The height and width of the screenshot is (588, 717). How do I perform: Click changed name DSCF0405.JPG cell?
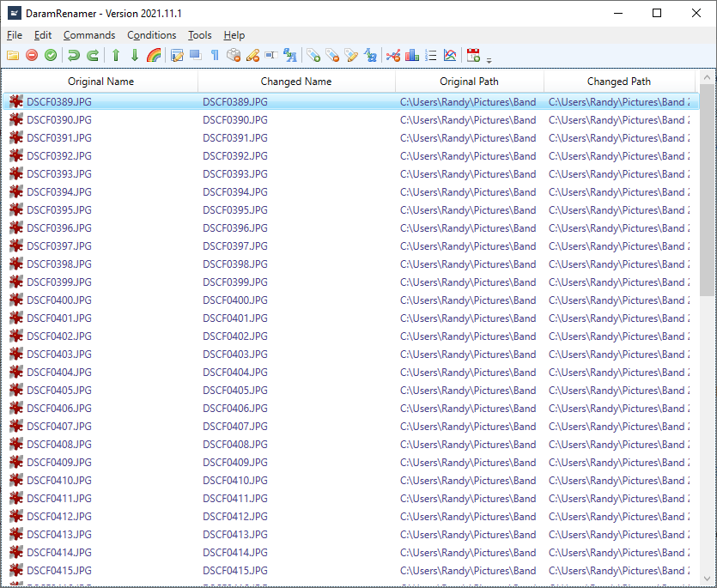click(x=235, y=390)
